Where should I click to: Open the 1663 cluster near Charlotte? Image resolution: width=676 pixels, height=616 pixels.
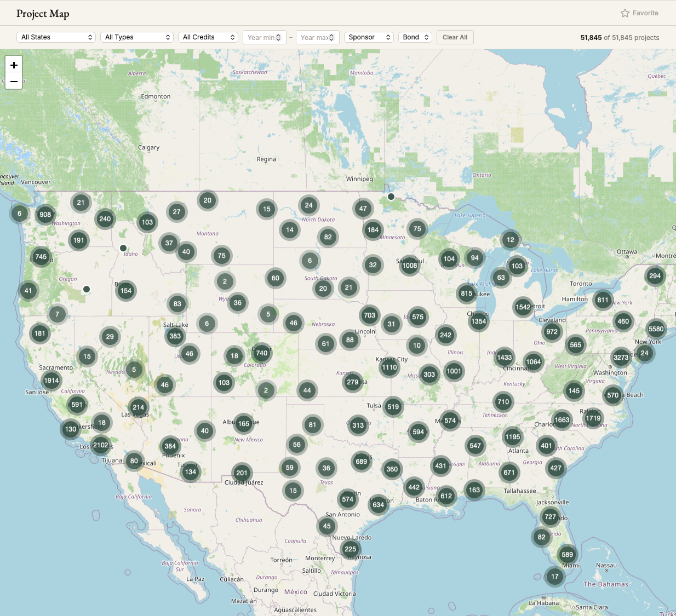pyautogui.click(x=562, y=420)
